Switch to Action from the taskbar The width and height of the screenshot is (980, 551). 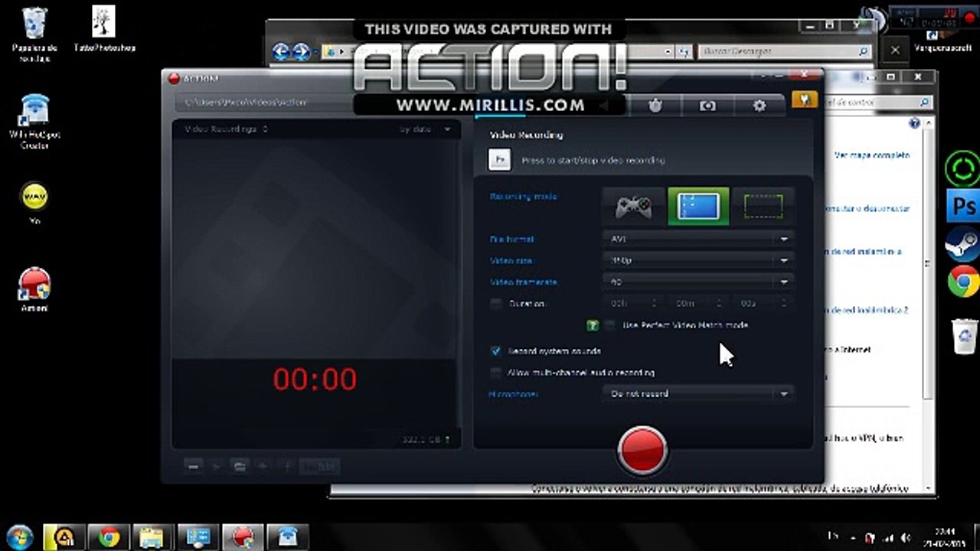pyautogui.click(x=243, y=536)
